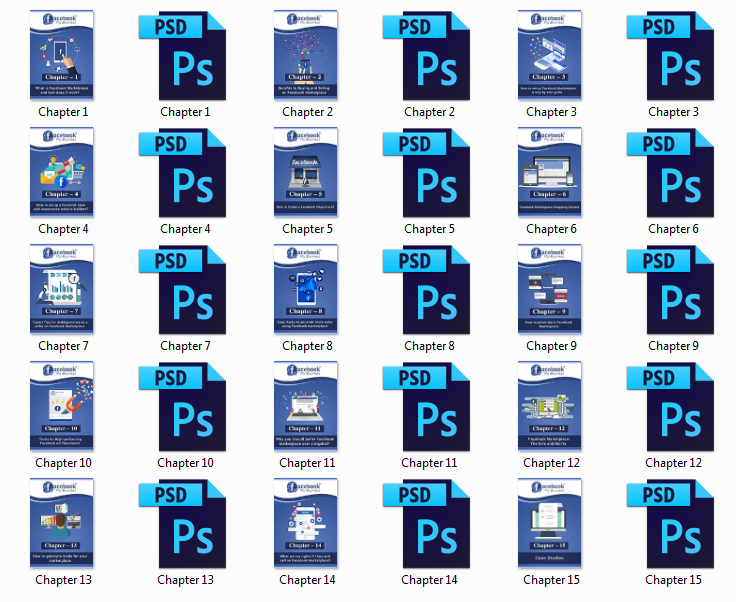Click the 'Chapter 10' label under the cover image
The width and height of the screenshot is (736, 602).
(63, 463)
